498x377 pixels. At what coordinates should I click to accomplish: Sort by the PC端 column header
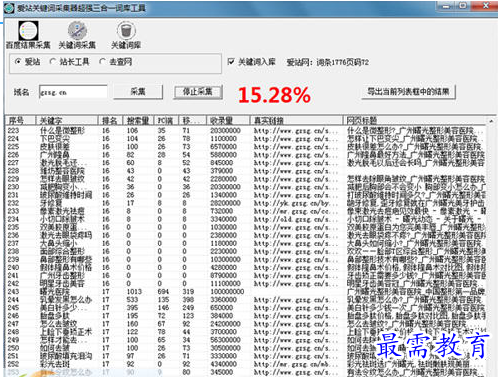[166, 120]
